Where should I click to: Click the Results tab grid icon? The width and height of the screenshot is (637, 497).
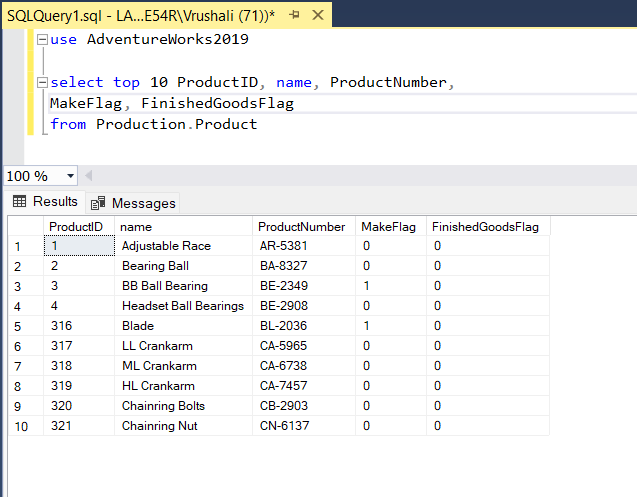click(x=19, y=202)
